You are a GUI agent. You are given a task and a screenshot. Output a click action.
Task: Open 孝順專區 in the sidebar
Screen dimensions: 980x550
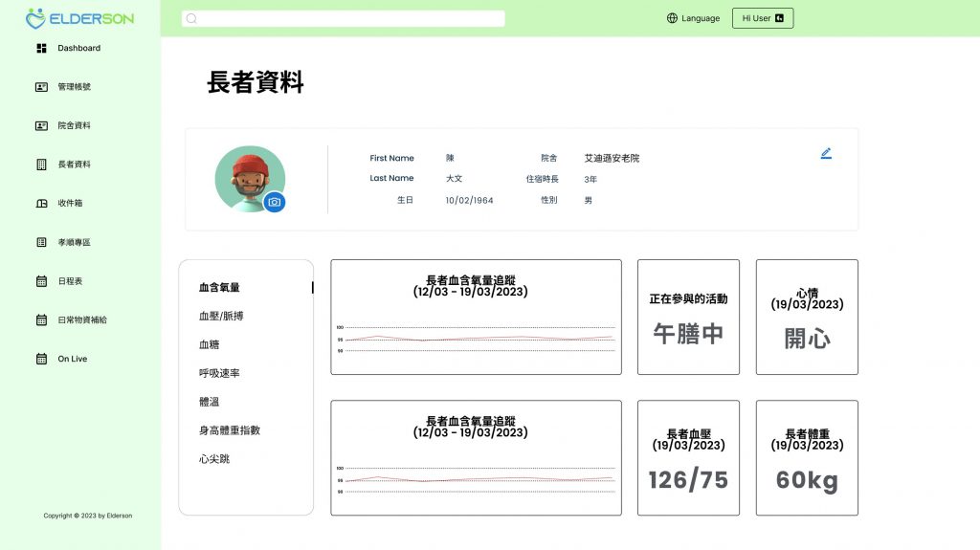(x=74, y=243)
